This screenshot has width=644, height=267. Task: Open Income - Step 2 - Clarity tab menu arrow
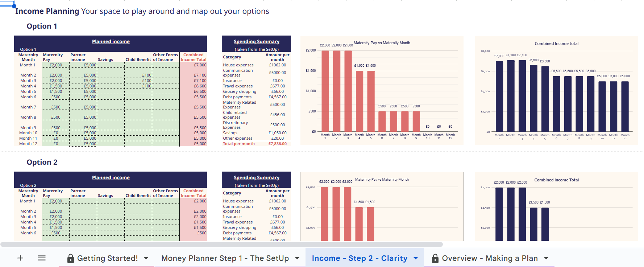(416, 258)
